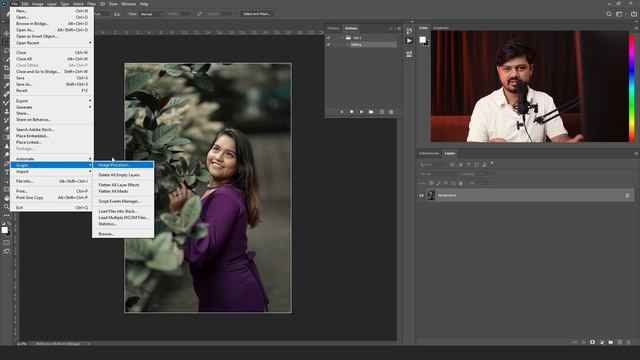
Task: Open the Window menu
Action: click(x=128, y=4)
